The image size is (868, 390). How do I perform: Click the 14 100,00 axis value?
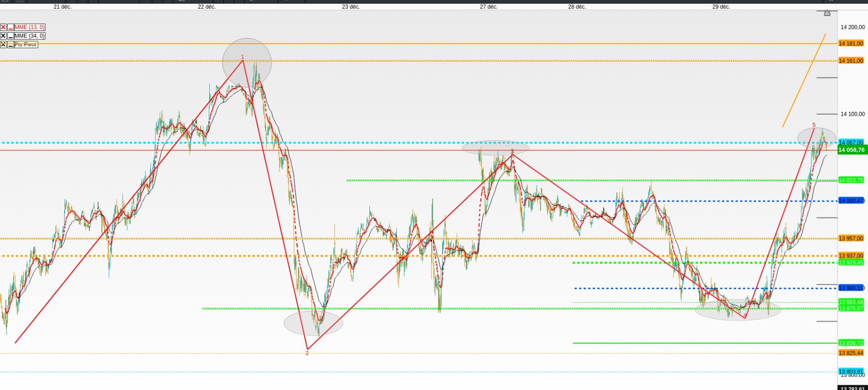853,114
